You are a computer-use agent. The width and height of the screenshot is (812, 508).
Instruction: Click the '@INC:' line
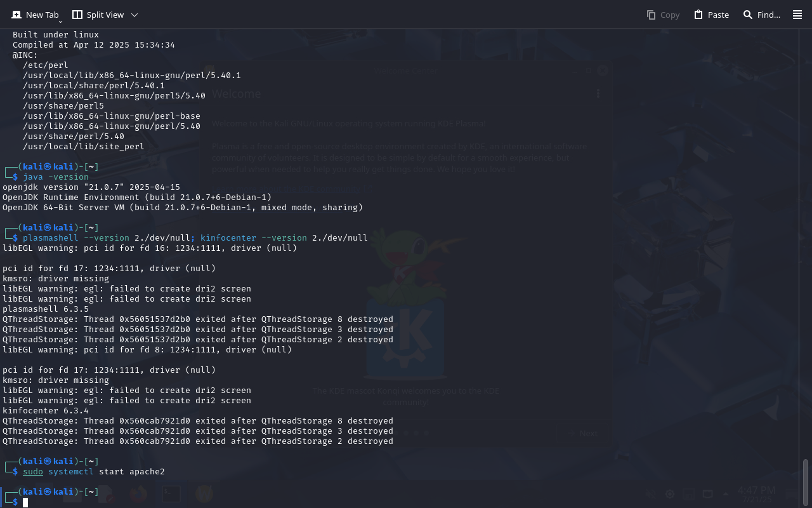(25, 55)
